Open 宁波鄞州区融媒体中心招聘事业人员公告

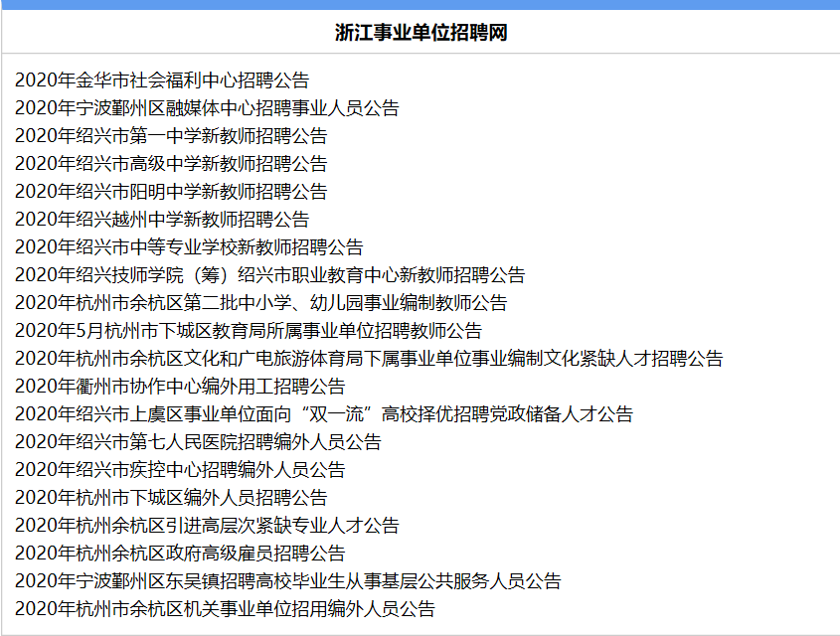(x=207, y=108)
